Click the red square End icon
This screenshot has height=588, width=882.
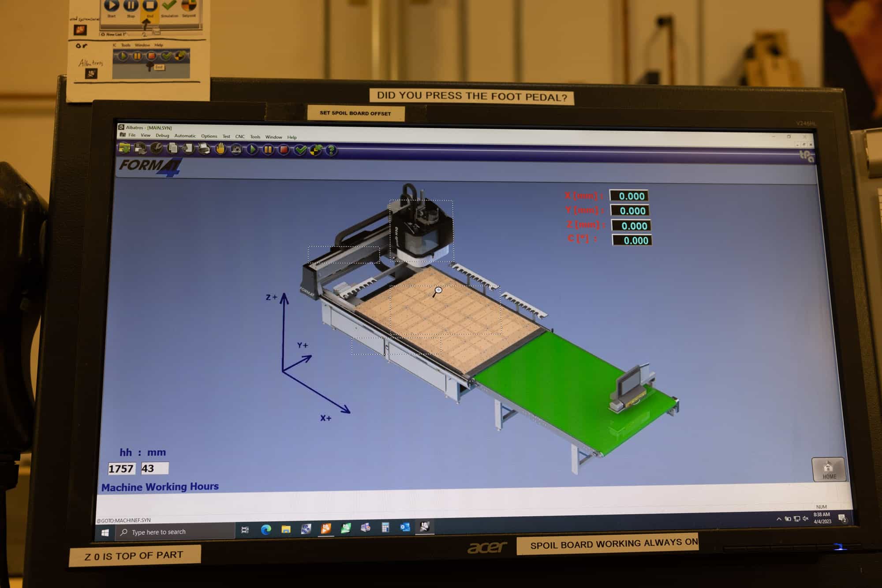(284, 150)
